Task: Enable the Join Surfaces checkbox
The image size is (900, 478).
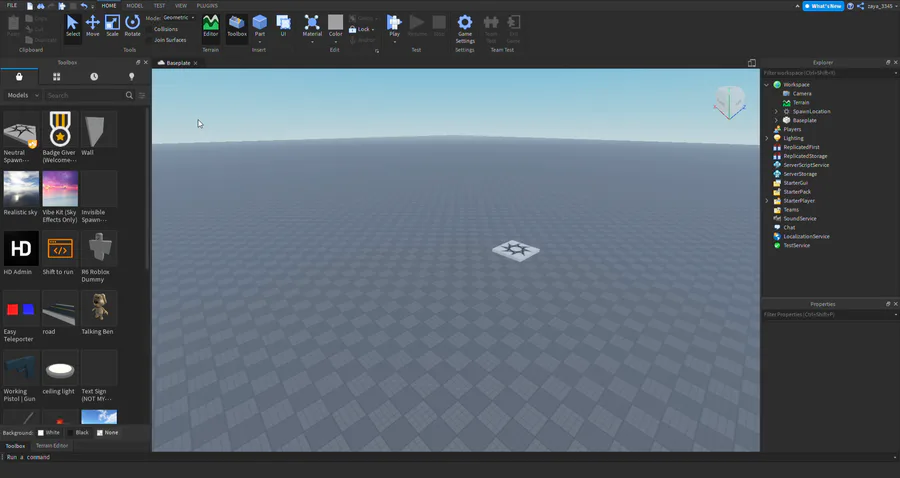Action: 149,40
